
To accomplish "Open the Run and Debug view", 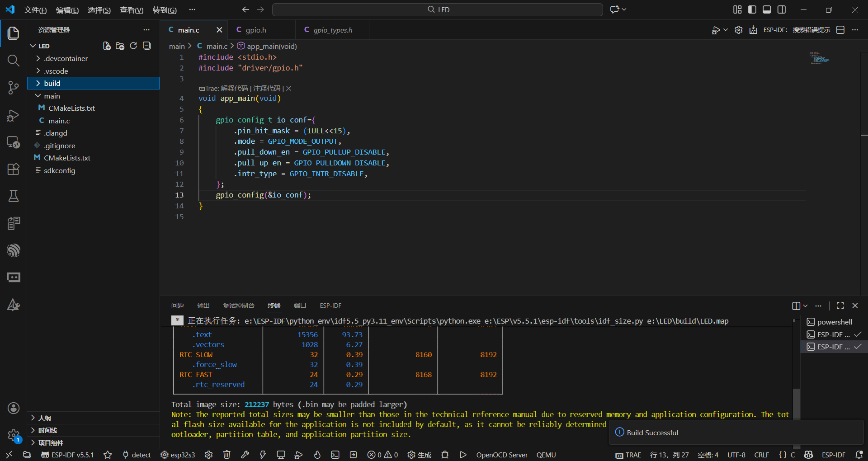I will [x=14, y=115].
